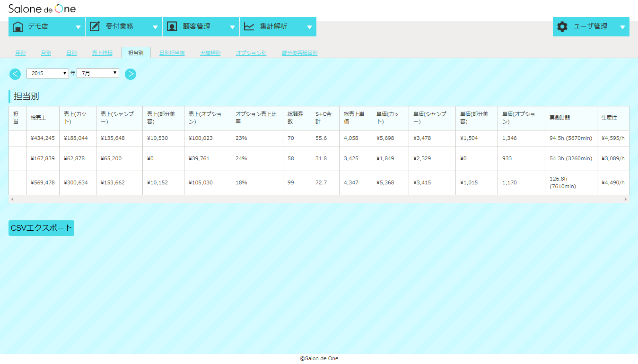Switch to the 売上詳細 tab

102,53
